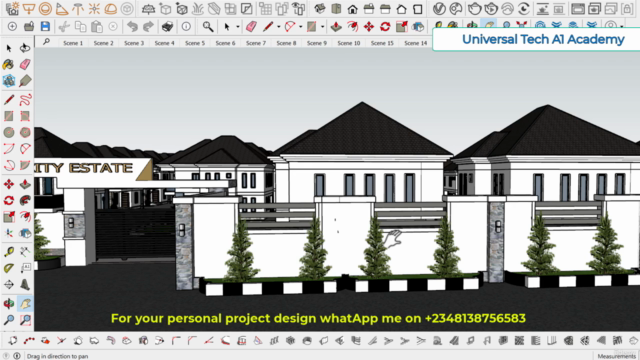Select the Rotate tool in left toolbar
Screen dimensions: 640x360
9,200
